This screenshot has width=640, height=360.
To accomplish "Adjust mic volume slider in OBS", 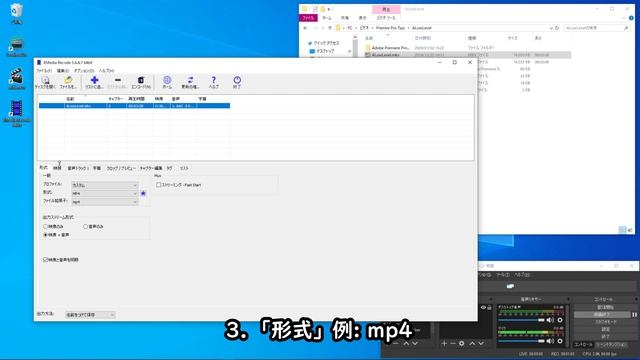I will click(522, 341).
